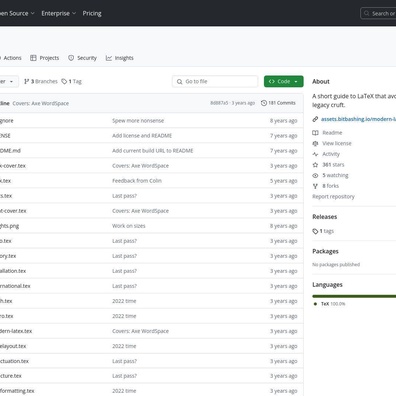
Task: Open the modern-latex.tex file
Action: click(16, 331)
